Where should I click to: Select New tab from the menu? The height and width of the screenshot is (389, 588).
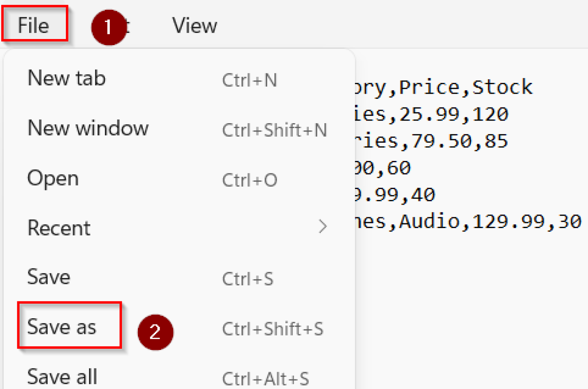67,78
